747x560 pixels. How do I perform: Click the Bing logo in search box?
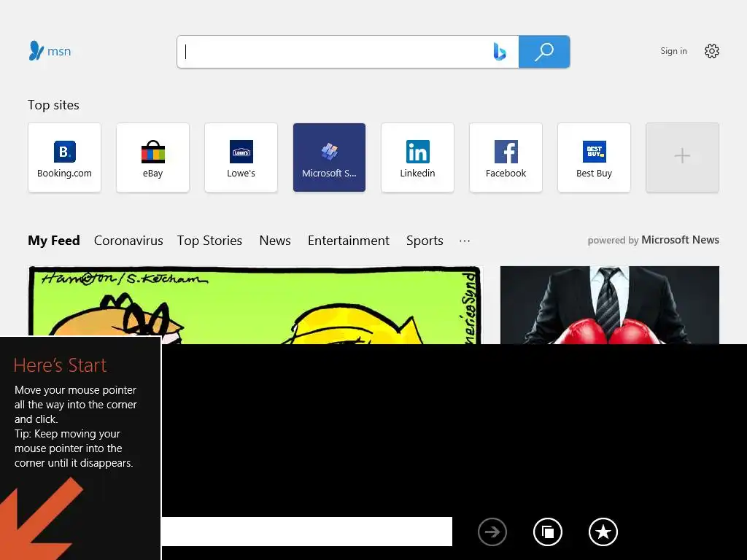(x=499, y=52)
